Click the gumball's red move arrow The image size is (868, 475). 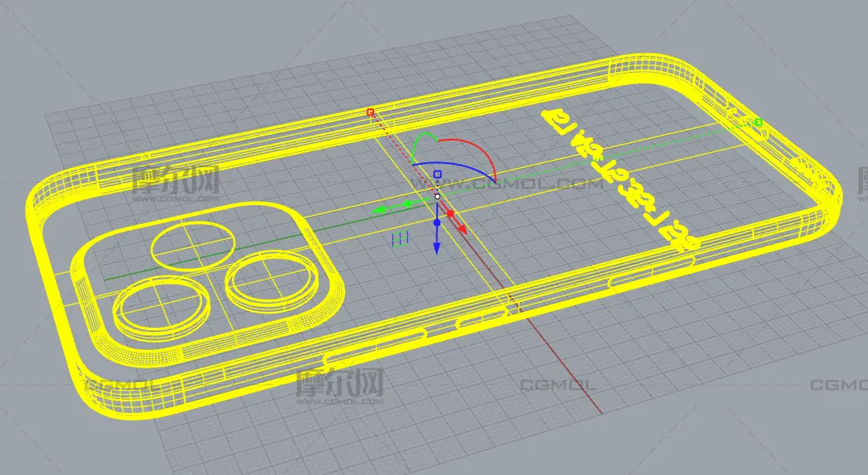[x=464, y=229]
